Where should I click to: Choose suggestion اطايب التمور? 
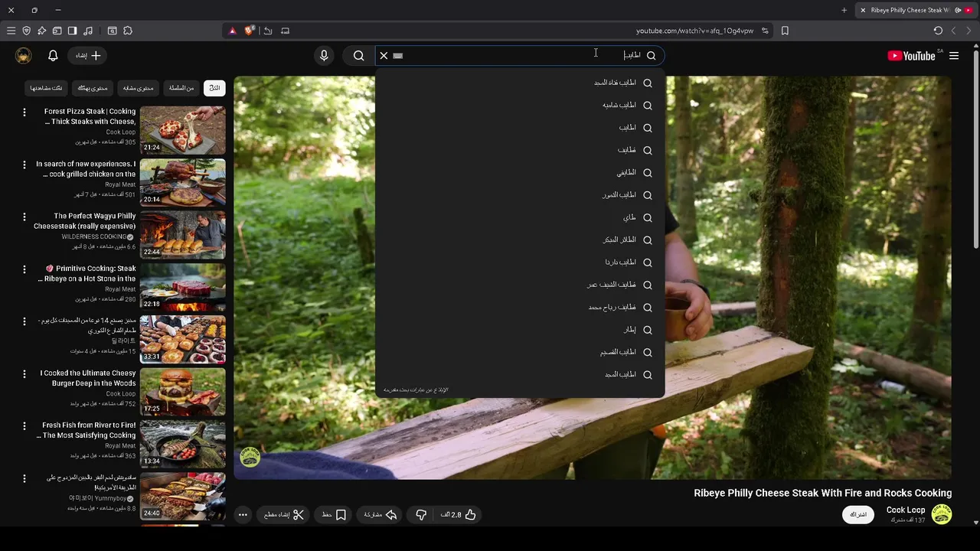pyautogui.click(x=520, y=195)
